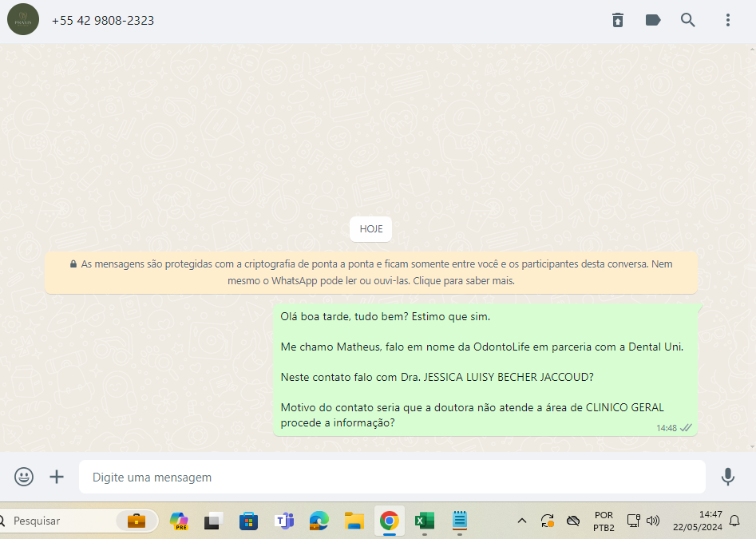The image size is (756, 539).
Task: Open File Explorer from the taskbar
Action: (x=354, y=521)
